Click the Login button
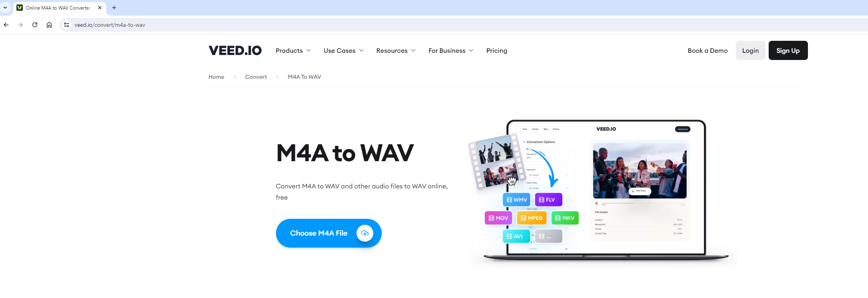868x298 pixels. click(750, 50)
